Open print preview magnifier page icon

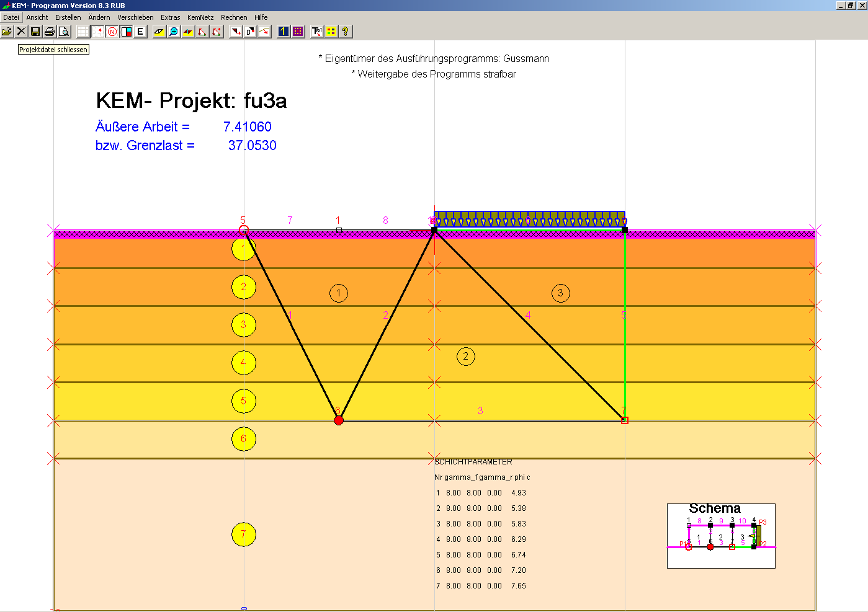(x=64, y=31)
